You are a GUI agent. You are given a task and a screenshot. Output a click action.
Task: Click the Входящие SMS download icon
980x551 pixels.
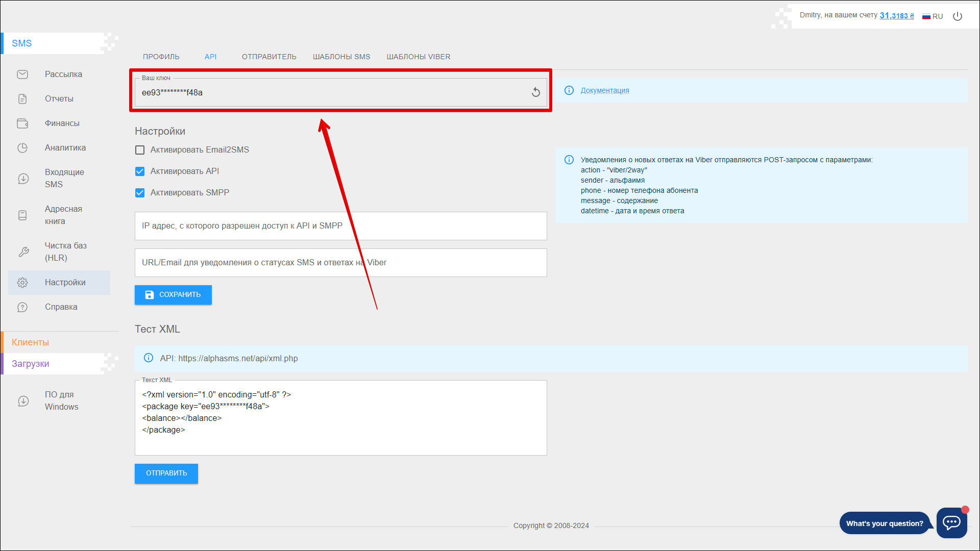click(23, 179)
